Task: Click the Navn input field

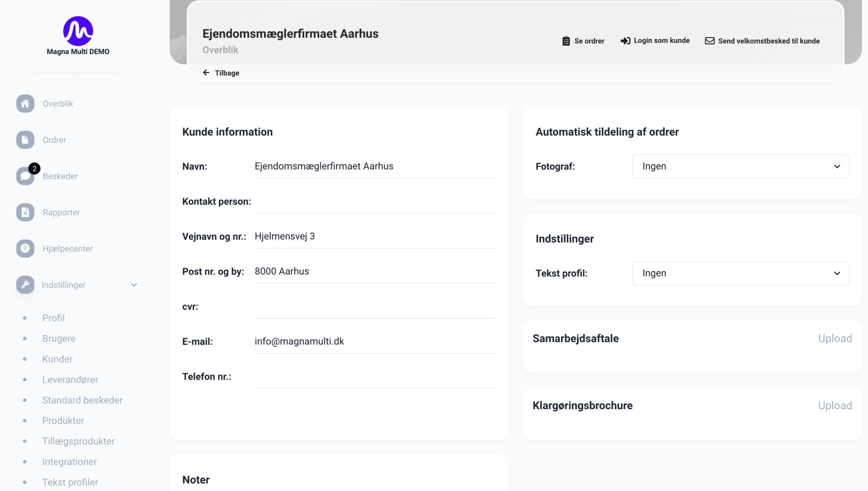Action: tap(375, 166)
